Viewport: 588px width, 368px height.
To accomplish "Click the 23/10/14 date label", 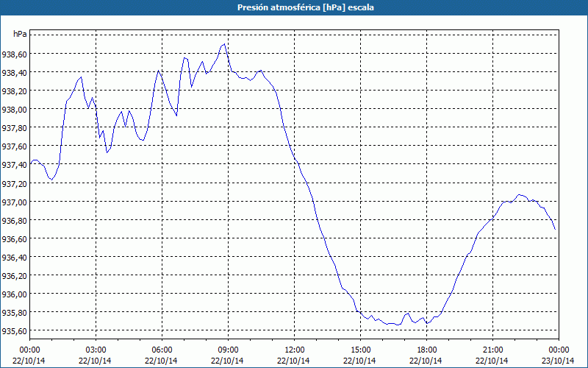I will [558, 361].
